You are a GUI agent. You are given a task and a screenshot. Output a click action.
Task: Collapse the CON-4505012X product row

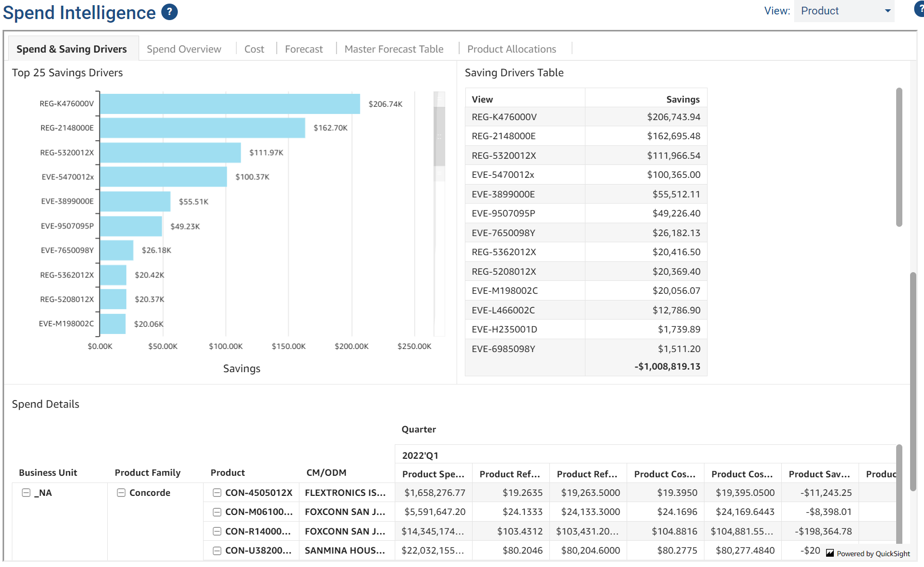217,493
